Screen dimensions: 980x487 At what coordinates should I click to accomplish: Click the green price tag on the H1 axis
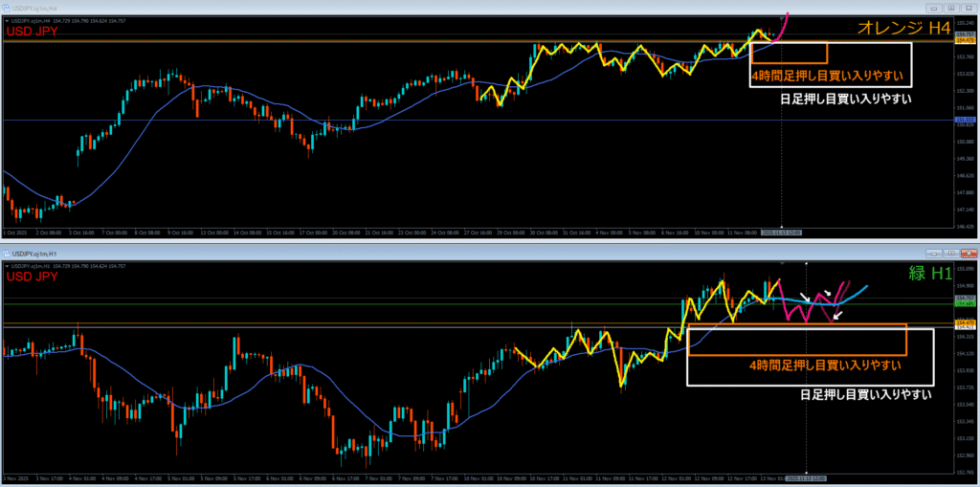coord(965,304)
